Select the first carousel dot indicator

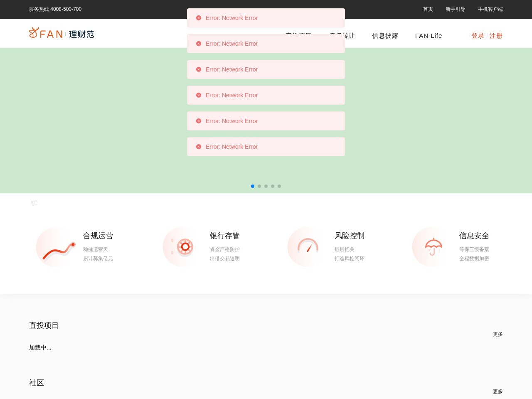253,186
